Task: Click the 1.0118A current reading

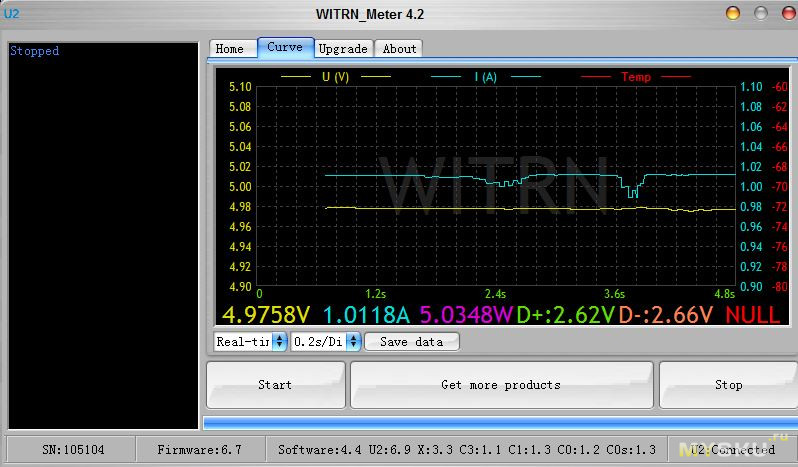Action: (366, 315)
